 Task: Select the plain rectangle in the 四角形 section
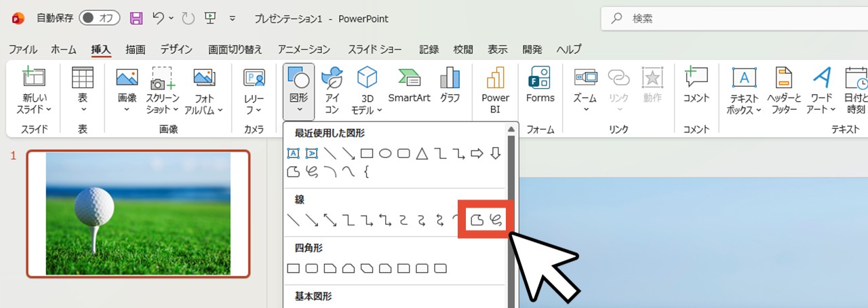(x=294, y=268)
